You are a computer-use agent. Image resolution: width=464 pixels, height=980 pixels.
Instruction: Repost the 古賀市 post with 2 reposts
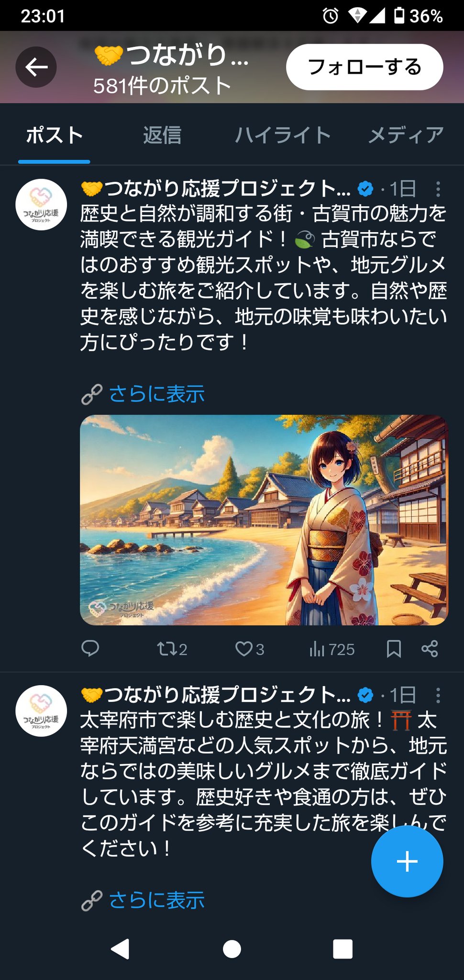(172, 649)
